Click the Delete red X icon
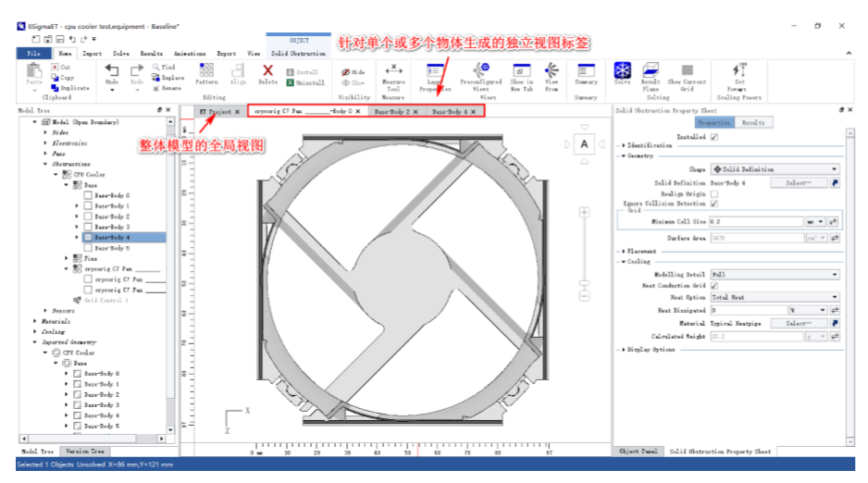The image size is (868, 483). [268, 72]
